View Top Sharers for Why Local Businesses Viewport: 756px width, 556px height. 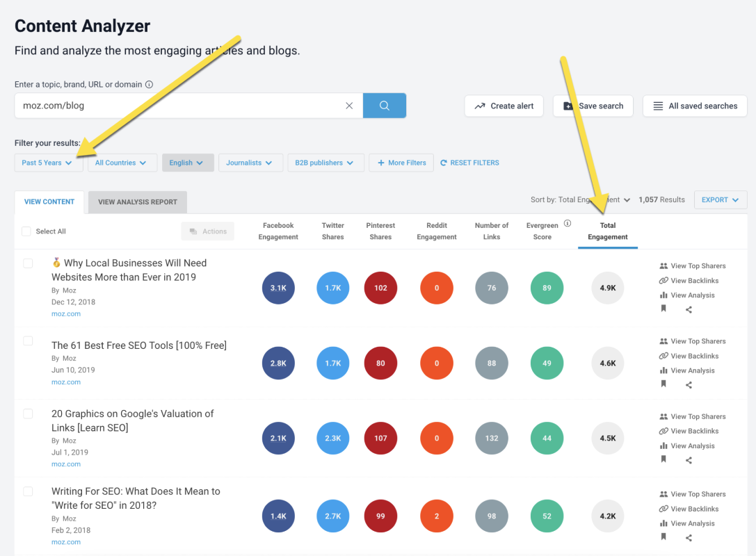point(692,266)
